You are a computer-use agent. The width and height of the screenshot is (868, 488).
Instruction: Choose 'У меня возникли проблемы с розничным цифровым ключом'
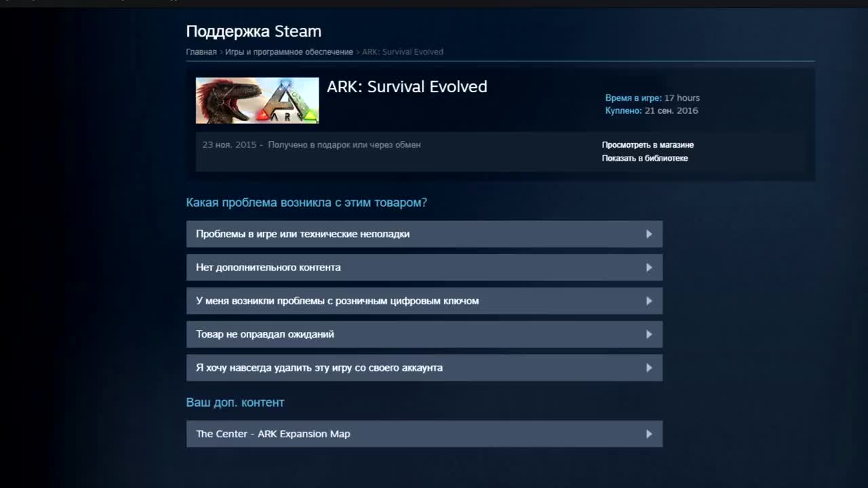(x=425, y=301)
